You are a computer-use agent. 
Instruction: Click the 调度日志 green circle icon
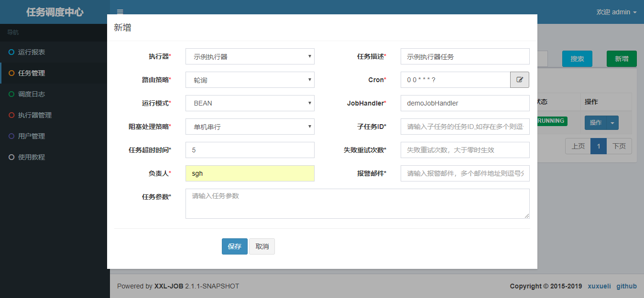pos(11,94)
